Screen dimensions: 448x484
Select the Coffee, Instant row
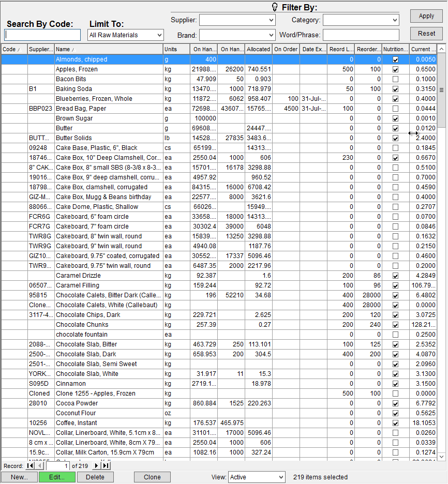[x=219, y=423]
